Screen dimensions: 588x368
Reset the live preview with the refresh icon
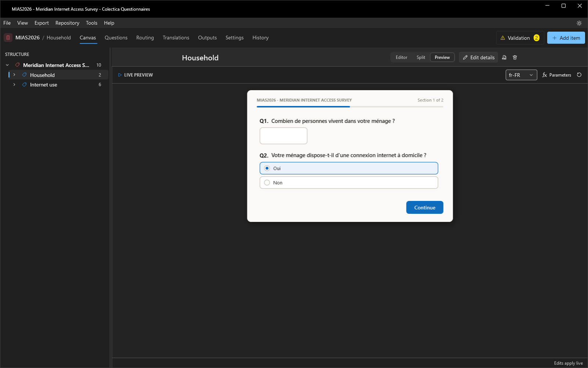pos(579,75)
